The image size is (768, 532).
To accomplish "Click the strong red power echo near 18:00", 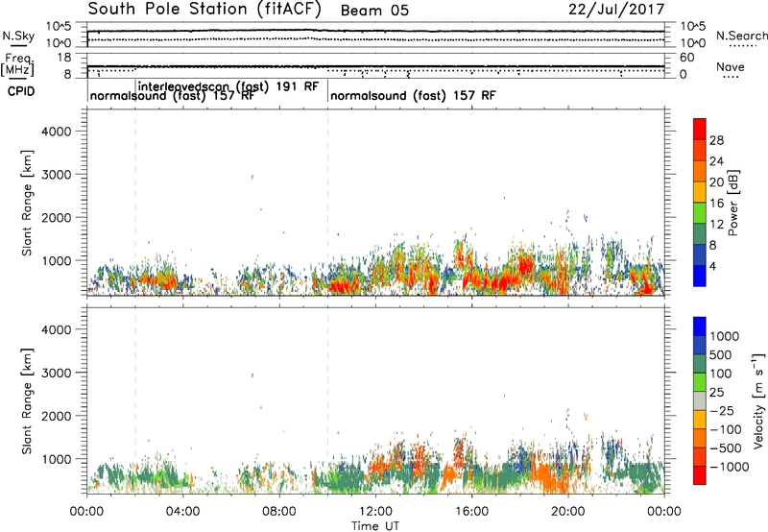I will pyautogui.click(x=525, y=265).
